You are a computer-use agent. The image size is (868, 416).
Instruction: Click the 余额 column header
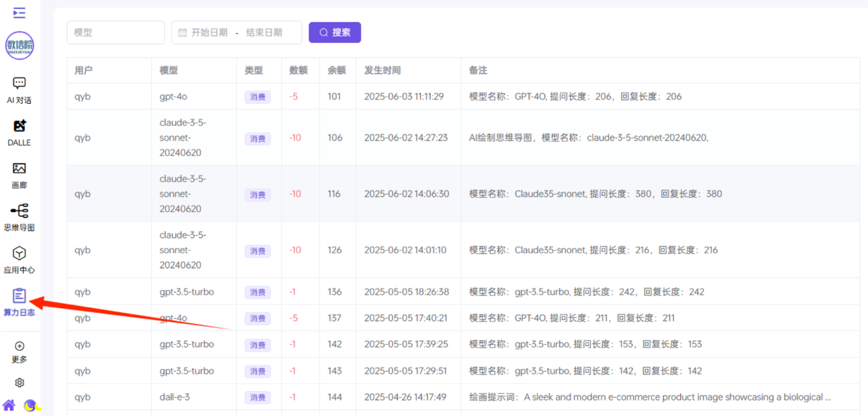tap(336, 71)
